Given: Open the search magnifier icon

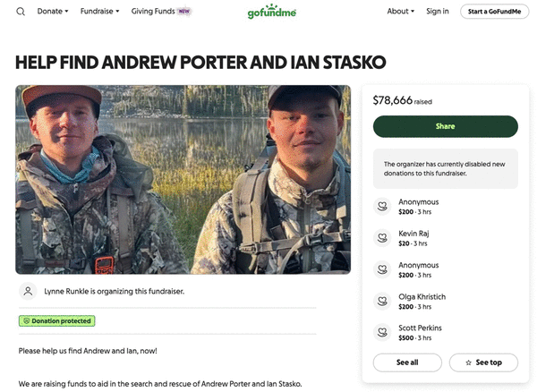Looking at the screenshot, I should click(21, 12).
